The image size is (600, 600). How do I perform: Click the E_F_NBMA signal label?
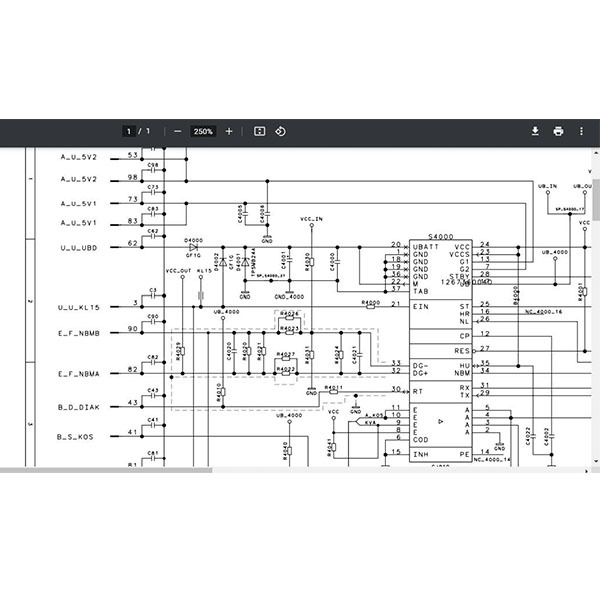[x=79, y=374]
